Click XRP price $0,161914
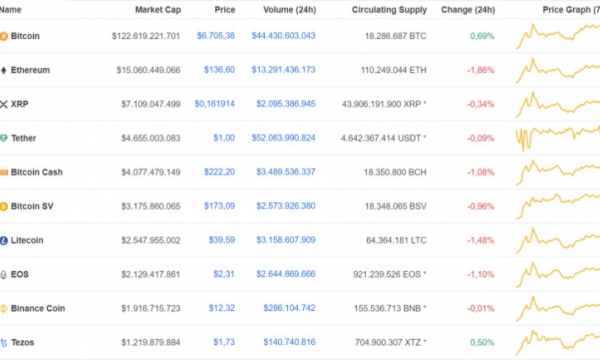 pos(215,104)
